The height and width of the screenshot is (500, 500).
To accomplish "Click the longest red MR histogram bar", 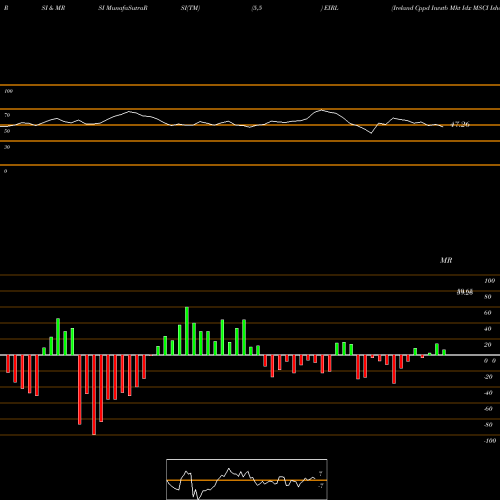I will tap(94, 395).
